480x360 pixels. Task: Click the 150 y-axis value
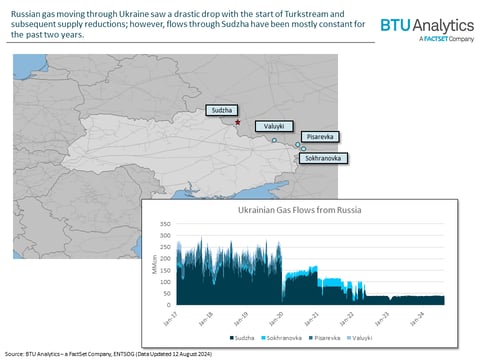[165, 270]
